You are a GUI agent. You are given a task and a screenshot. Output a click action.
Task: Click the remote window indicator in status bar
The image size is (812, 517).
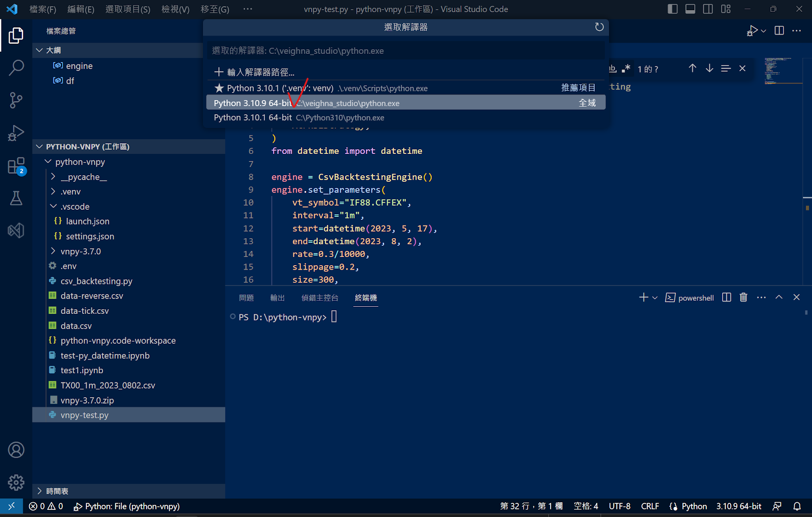pyautogui.click(x=11, y=506)
